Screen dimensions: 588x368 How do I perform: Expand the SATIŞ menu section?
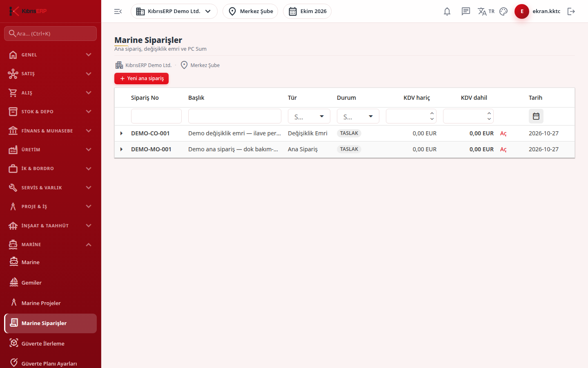click(x=50, y=74)
